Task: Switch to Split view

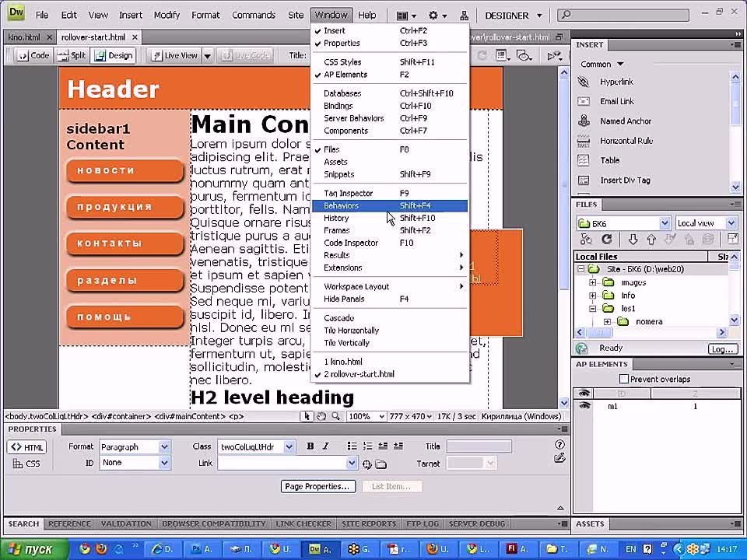Action: [72, 55]
